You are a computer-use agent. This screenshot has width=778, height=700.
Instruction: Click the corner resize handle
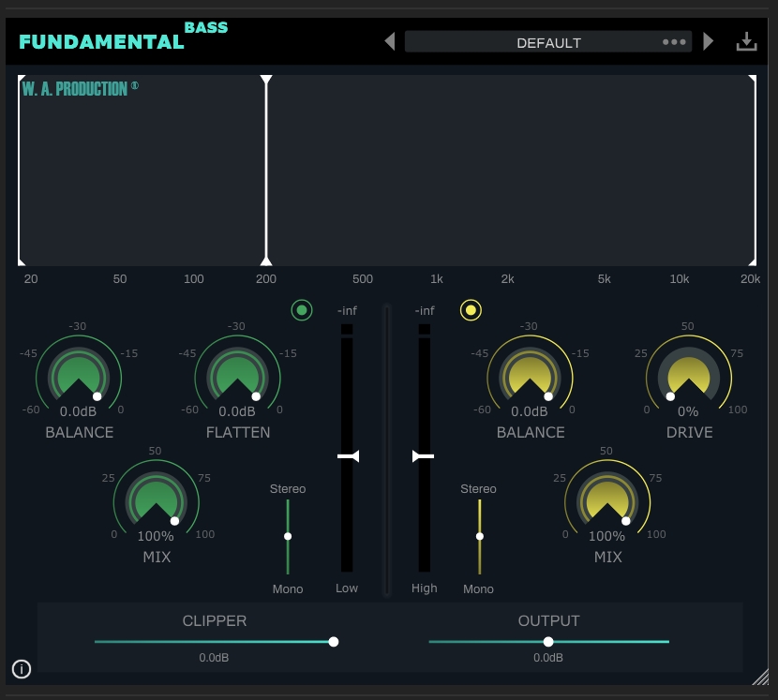click(760, 678)
